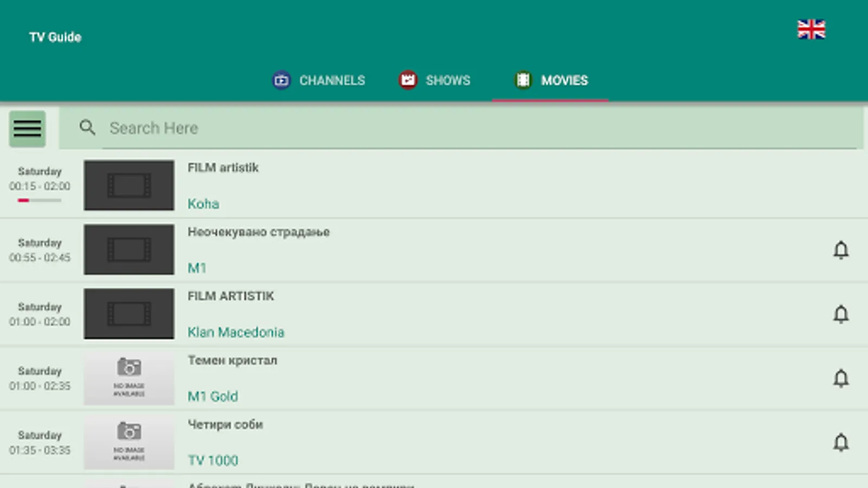This screenshot has width=868, height=488.
Task: Click the TV Guide app title
Action: click(55, 37)
